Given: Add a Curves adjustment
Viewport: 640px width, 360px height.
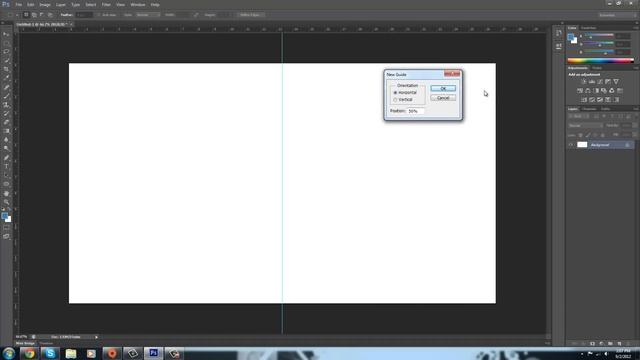Looking at the screenshot, I should click(x=600, y=82).
